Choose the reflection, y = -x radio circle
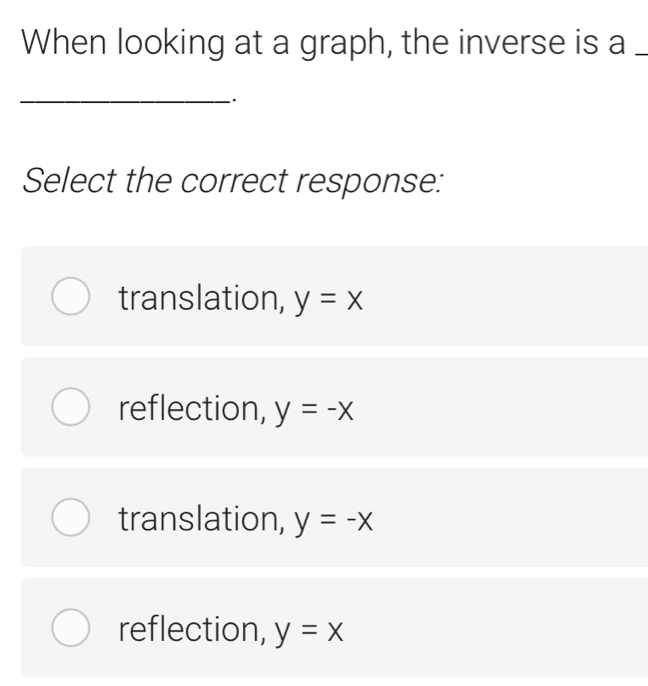Image resolution: width=648 pixels, height=686 pixels. 69,408
